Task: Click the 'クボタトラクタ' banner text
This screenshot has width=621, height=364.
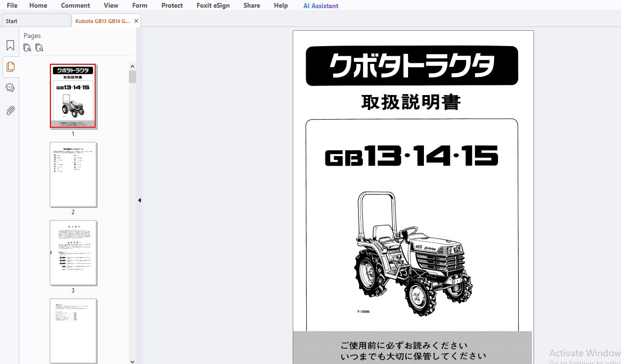Action: pyautogui.click(x=412, y=66)
